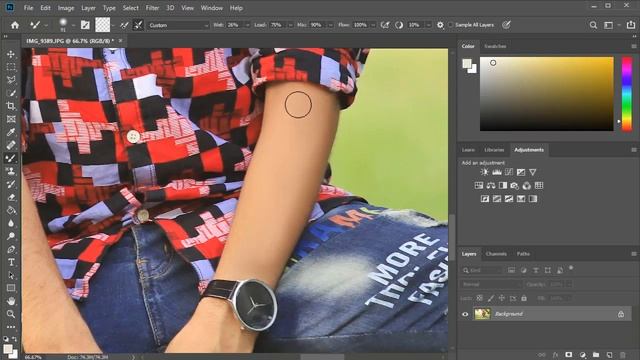Image resolution: width=640 pixels, height=360 pixels.
Task: Open the Layers panel flyout menu
Action: (x=633, y=254)
